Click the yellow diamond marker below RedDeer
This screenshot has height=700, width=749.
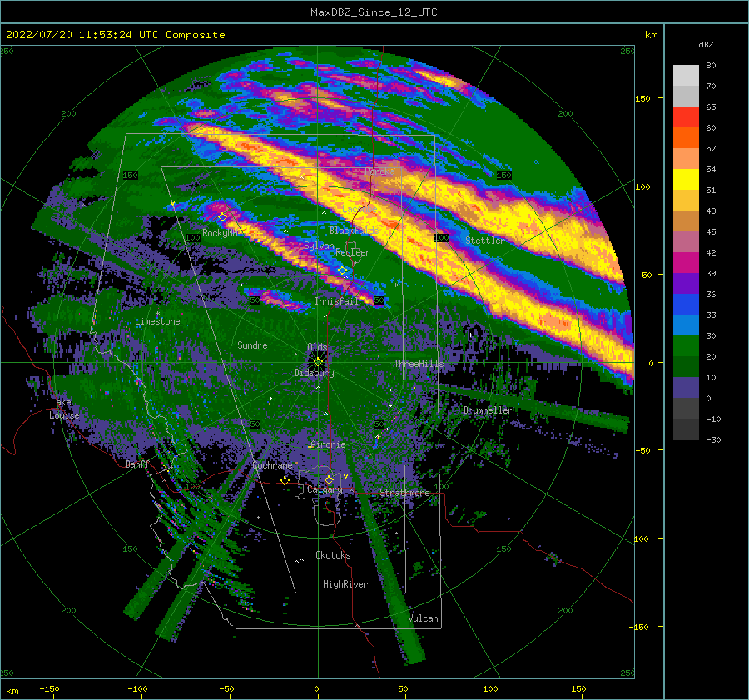(x=343, y=271)
